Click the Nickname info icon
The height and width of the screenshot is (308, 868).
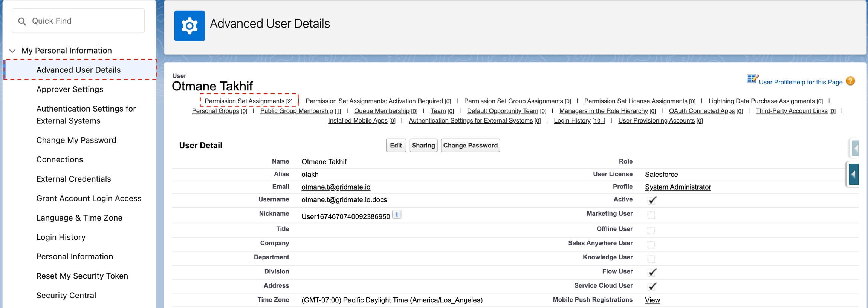click(396, 215)
